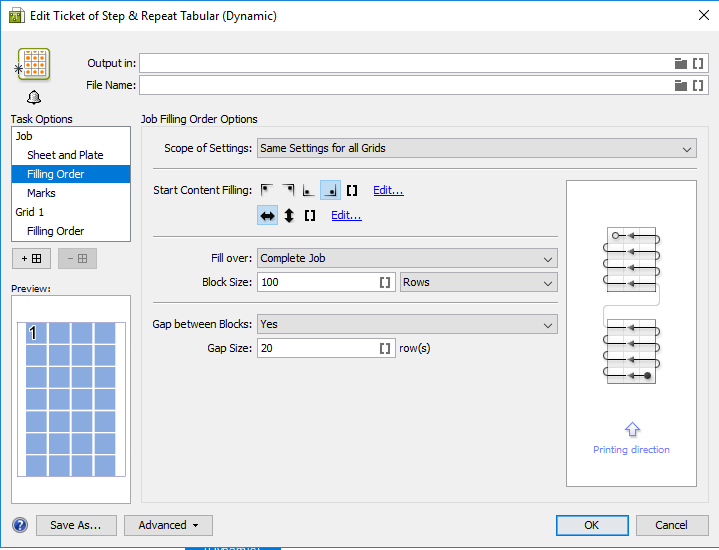
Task: Select vertical filling direction arrow
Action: (x=289, y=215)
